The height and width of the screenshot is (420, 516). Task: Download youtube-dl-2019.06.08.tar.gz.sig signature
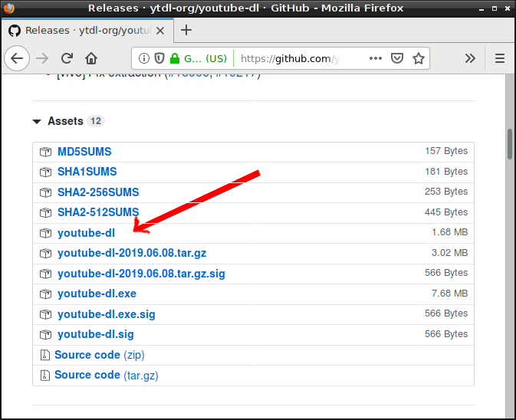pyautogui.click(x=142, y=274)
